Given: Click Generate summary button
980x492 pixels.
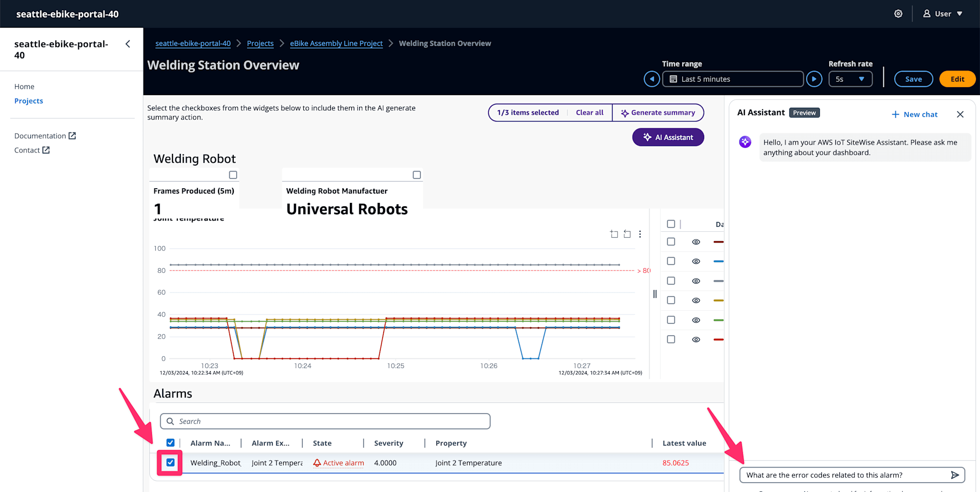Looking at the screenshot, I should point(658,113).
